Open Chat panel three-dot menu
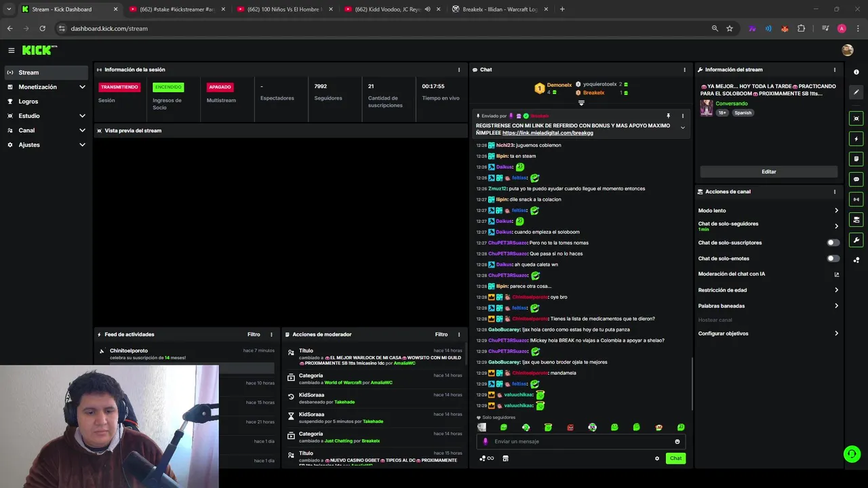This screenshot has width=868, height=488. point(684,70)
